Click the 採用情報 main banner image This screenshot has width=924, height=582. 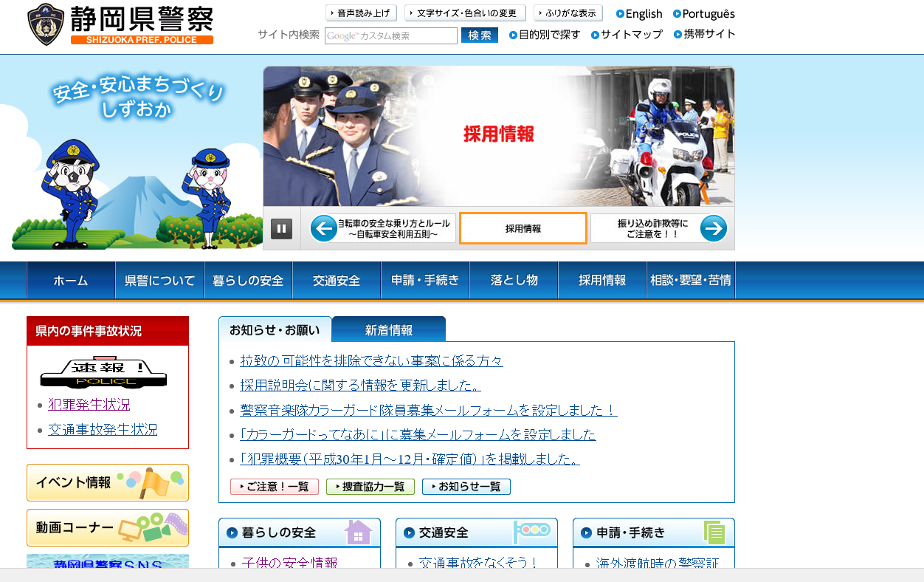499,136
